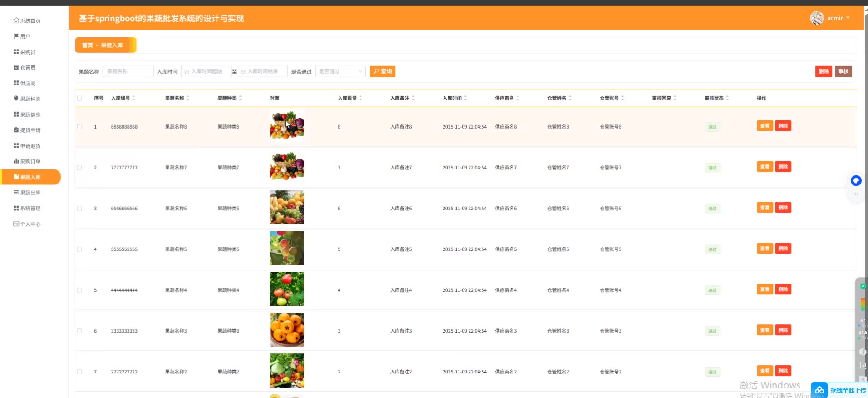This screenshot has width=868, height=398.
Task: Sort the table by 仓管姓名
Action: click(x=570, y=98)
